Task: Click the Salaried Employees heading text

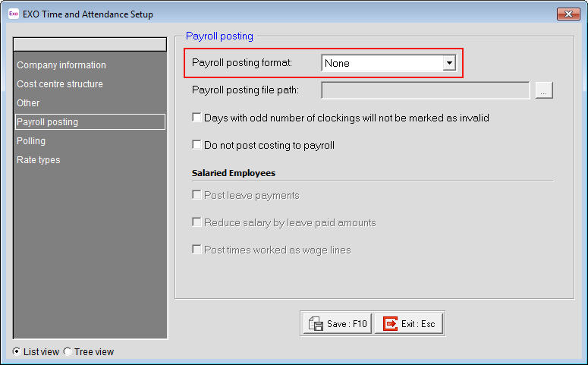Action: click(x=234, y=173)
